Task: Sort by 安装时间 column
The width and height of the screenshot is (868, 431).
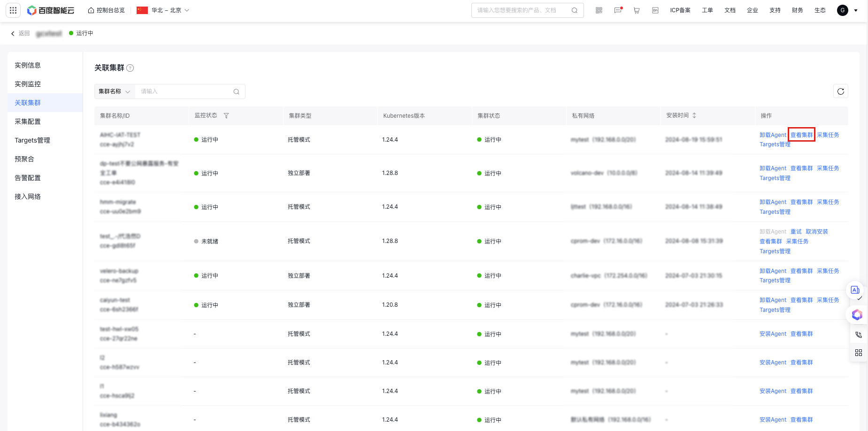Action: tap(694, 115)
